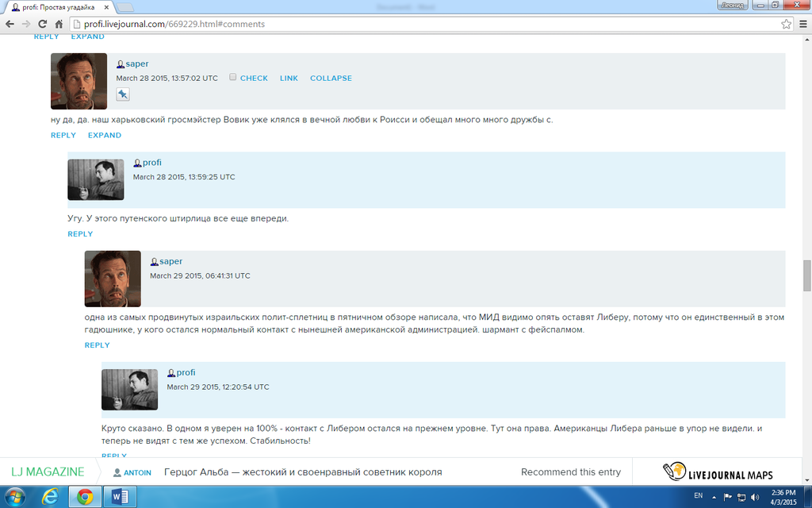
Task: Click user icon next to saper March 28
Action: pos(121,64)
